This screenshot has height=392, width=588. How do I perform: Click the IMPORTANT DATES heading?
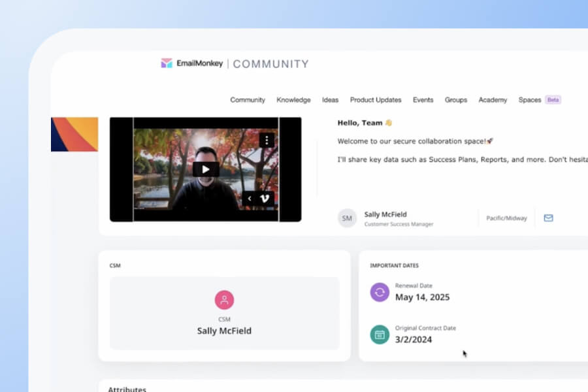(x=394, y=266)
